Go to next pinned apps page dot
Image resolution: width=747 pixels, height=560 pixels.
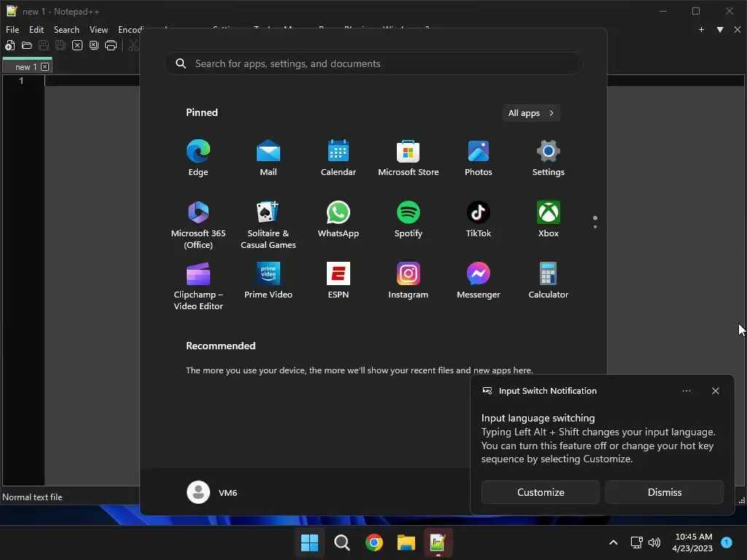point(595,227)
